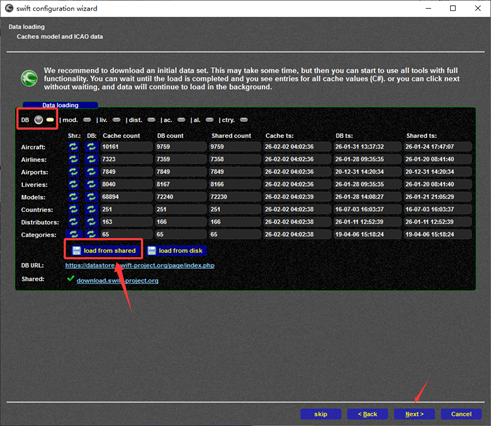
Task: Reload Aircraft data from DB
Action: [91, 147]
